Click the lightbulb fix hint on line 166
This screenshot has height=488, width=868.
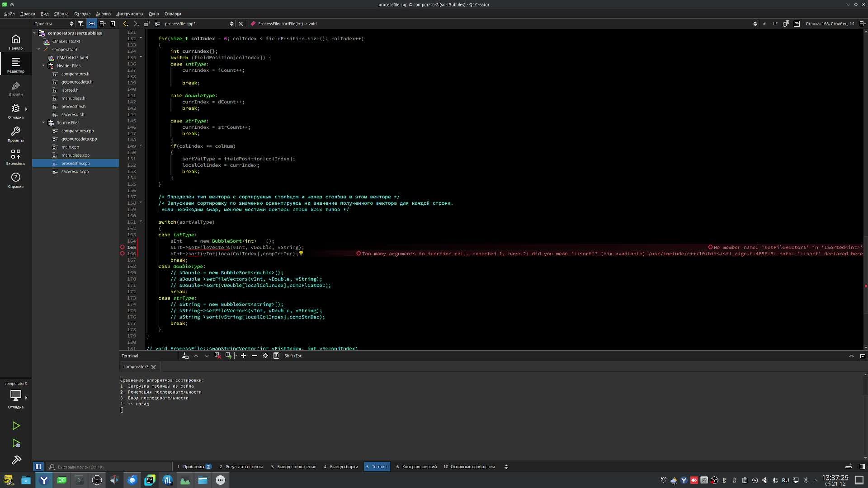pyautogui.click(x=301, y=253)
